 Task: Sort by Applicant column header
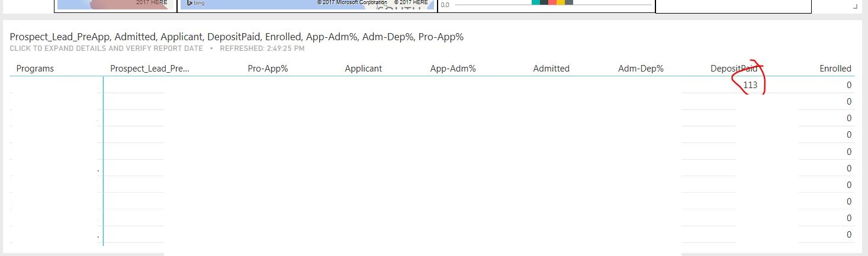click(364, 69)
